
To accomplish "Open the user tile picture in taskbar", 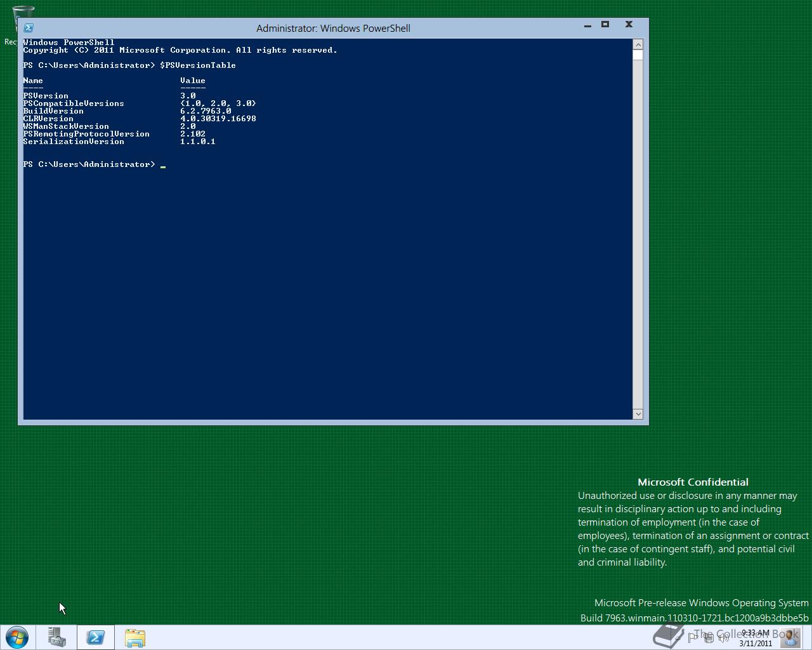I will coord(790,637).
